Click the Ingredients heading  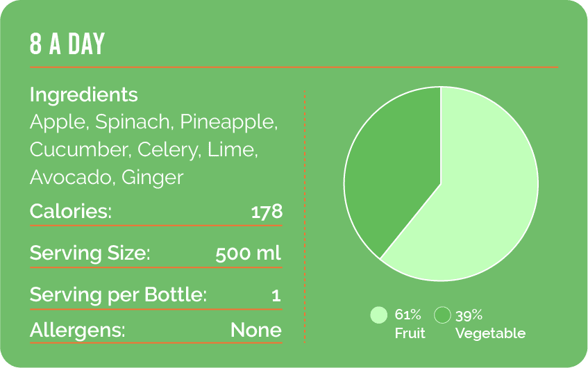click(84, 94)
